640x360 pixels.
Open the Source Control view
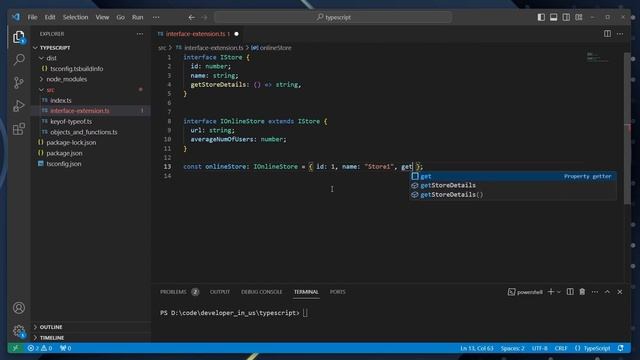[19, 83]
